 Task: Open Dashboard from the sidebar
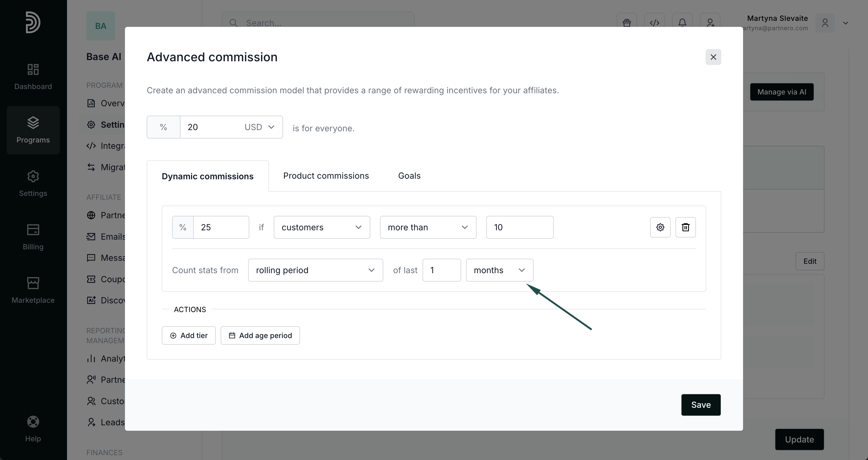[x=33, y=76]
